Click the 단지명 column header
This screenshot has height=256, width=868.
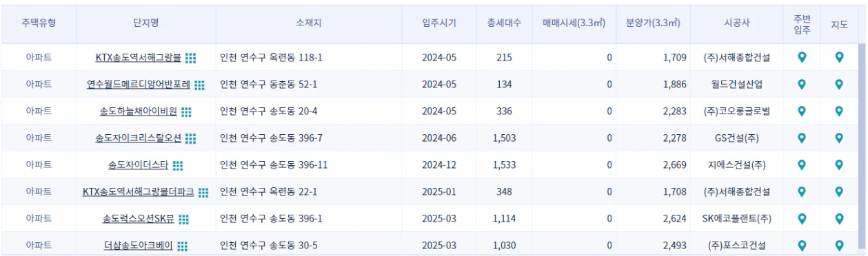pos(145,23)
